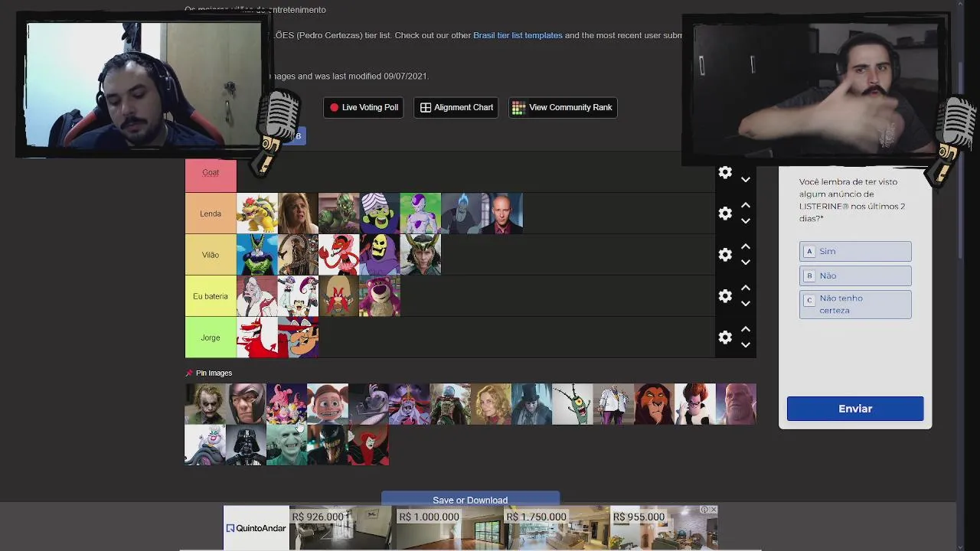The height and width of the screenshot is (551, 980).
Task: Move Lenda tier down with arrow
Action: click(x=745, y=221)
